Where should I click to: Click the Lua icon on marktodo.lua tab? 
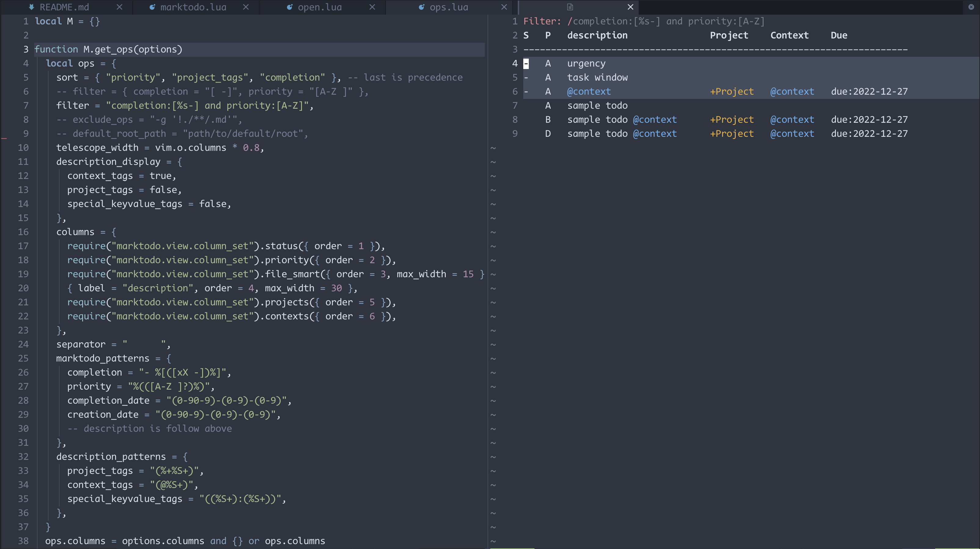click(x=152, y=7)
